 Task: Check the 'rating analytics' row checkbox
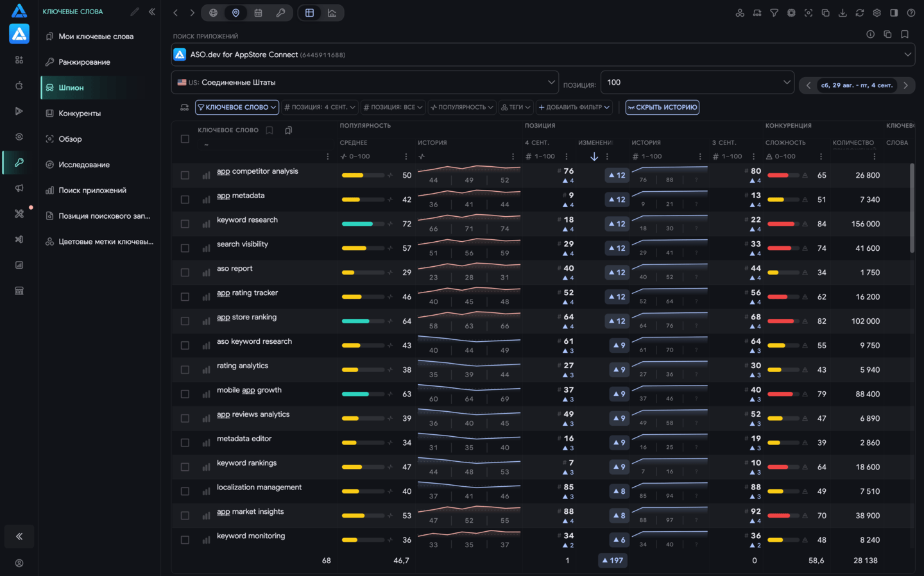[x=185, y=370]
